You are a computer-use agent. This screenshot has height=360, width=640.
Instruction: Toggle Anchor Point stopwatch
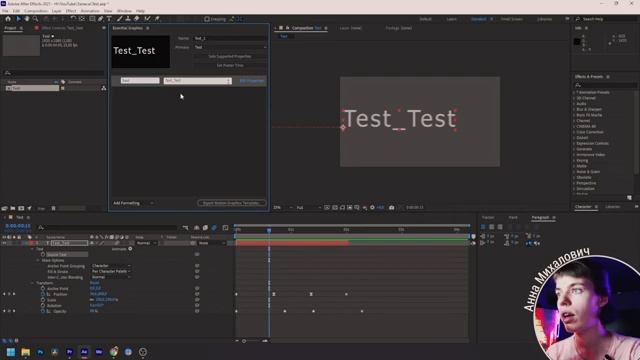(x=43, y=288)
